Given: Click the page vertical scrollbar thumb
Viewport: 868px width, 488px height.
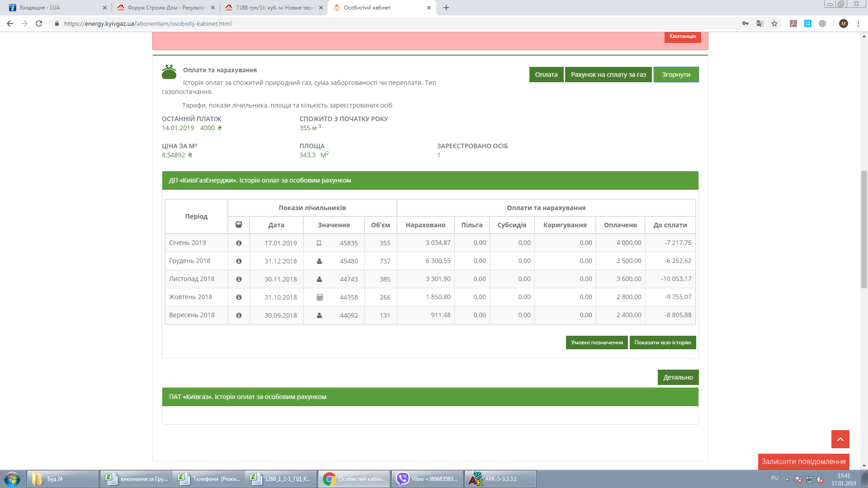Looking at the screenshot, I should pyautogui.click(x=864, y=229).
